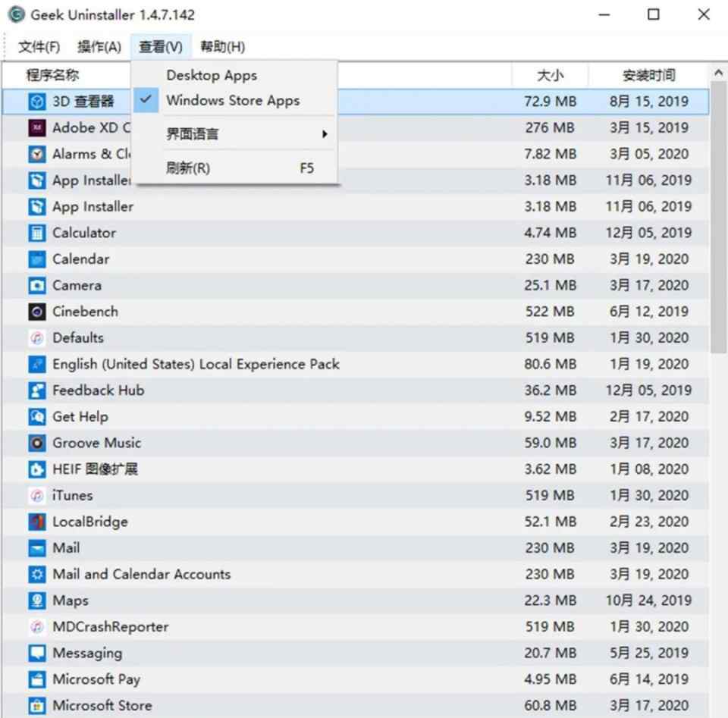The image size is (728, 718).
Task: Click the English Local Experience Pack icon
Action: [x=36, y=364]
